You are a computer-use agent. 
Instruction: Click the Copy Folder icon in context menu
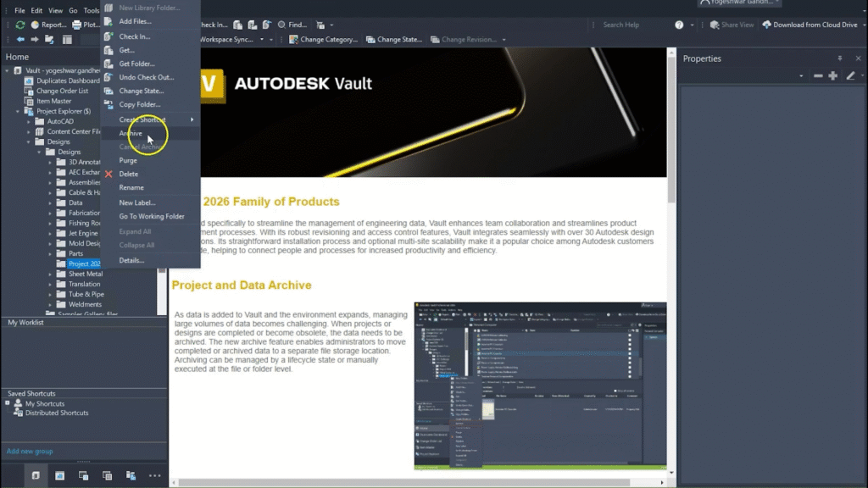pyautogui.click(x=108, y=104)
